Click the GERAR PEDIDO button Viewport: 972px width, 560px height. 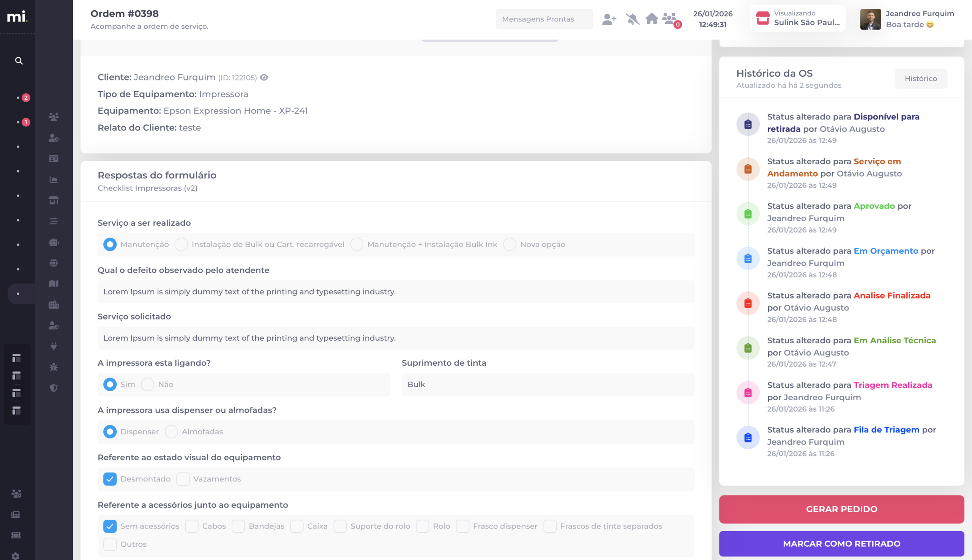coord(841,509)
